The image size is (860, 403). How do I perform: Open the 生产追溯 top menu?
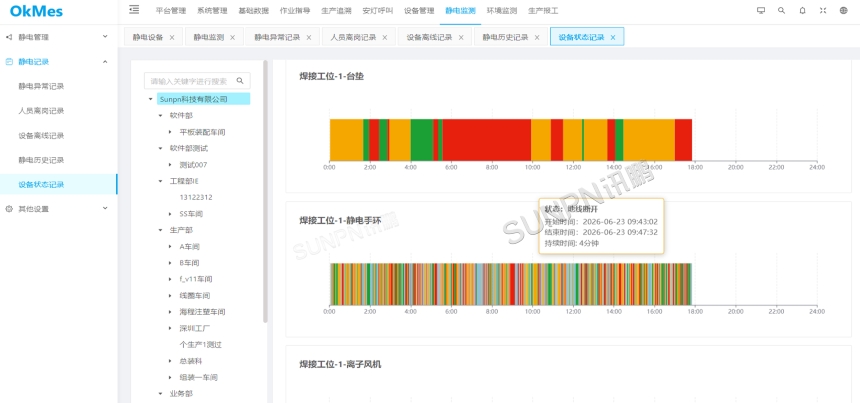point(336,10)
